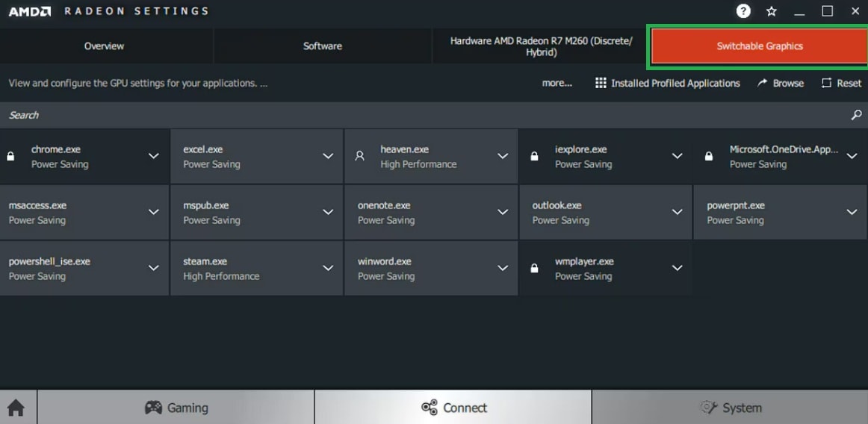
Task: Select the Switchable Graphics tab
Action: pos(760,46)
